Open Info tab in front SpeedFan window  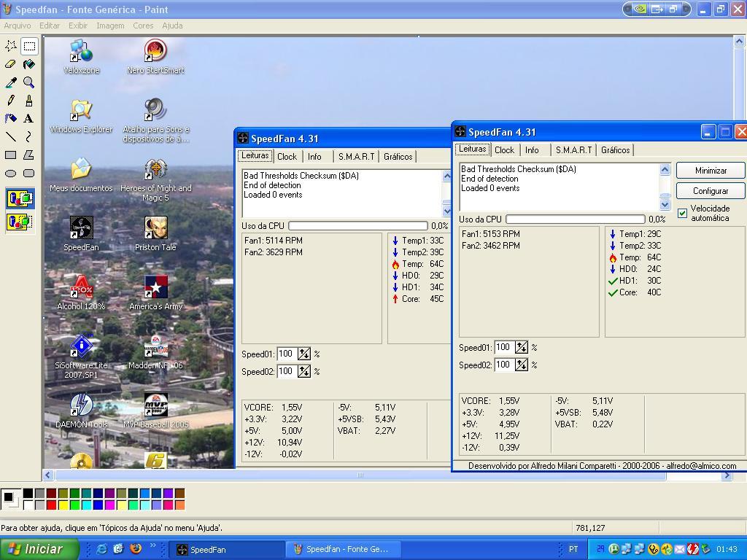coord(532,150)
